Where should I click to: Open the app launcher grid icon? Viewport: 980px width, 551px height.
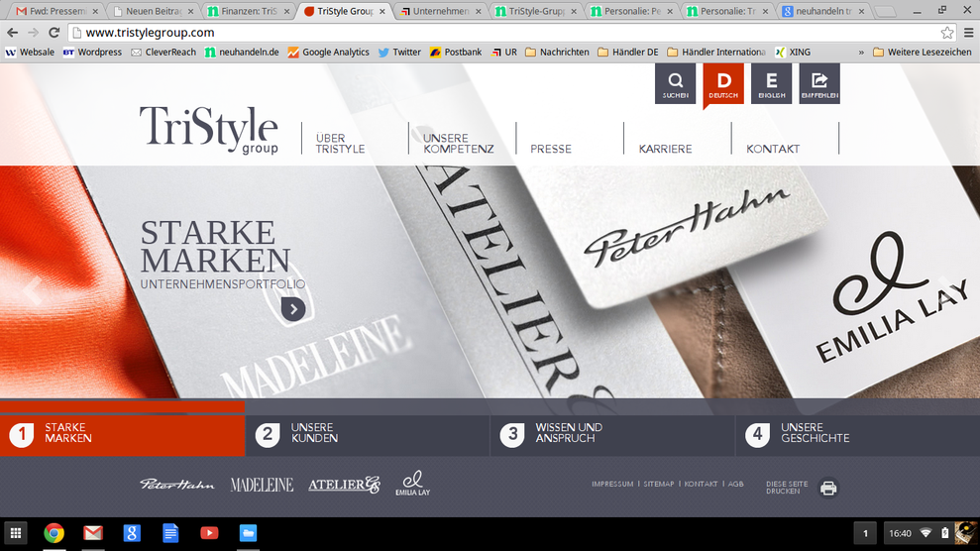click(x=16, y=533)
